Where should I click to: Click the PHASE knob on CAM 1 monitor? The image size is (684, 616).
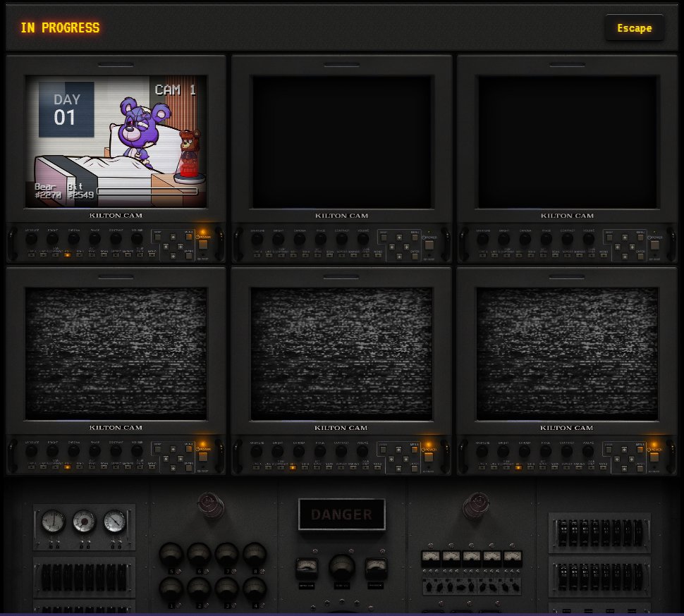pos(95,238)
